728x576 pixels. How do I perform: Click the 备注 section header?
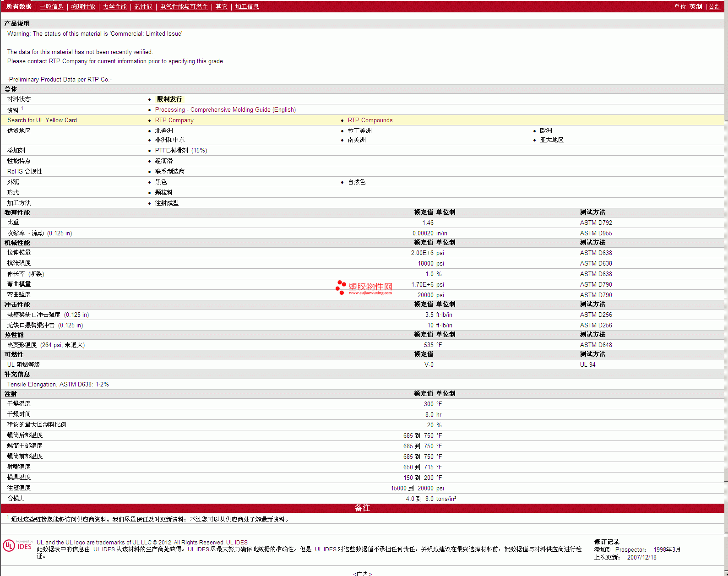coord(362,508)
